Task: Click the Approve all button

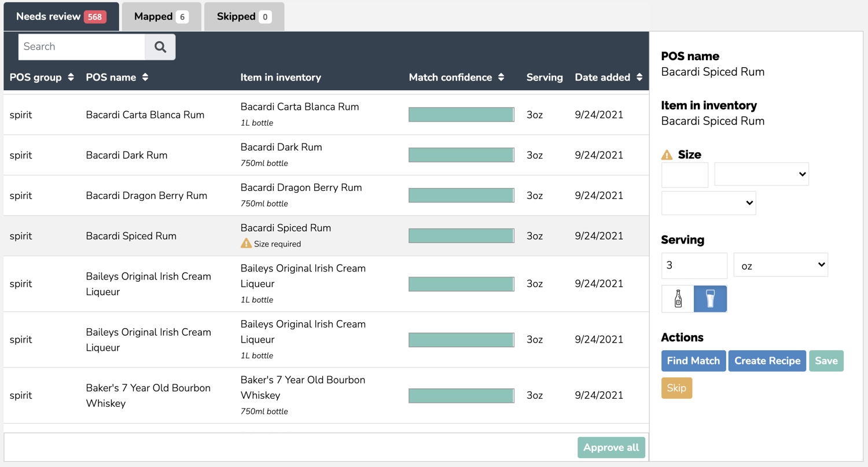Action: [611, 448]
